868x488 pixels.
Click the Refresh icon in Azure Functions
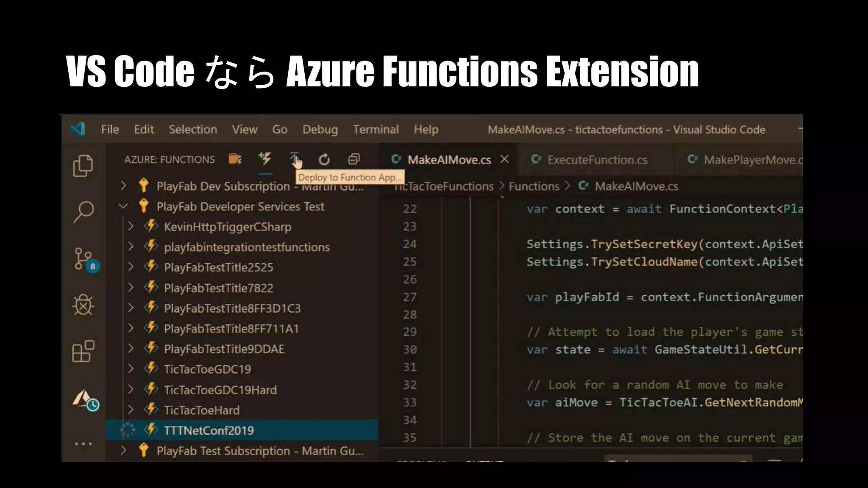[x=324, y=159]
